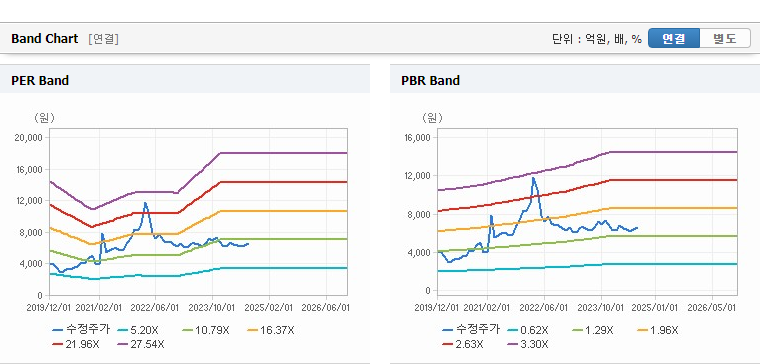The width and height of the screenshot is (760, 364).
Task: Switch to the 연결 (consolidated) view
Action: 674,39
